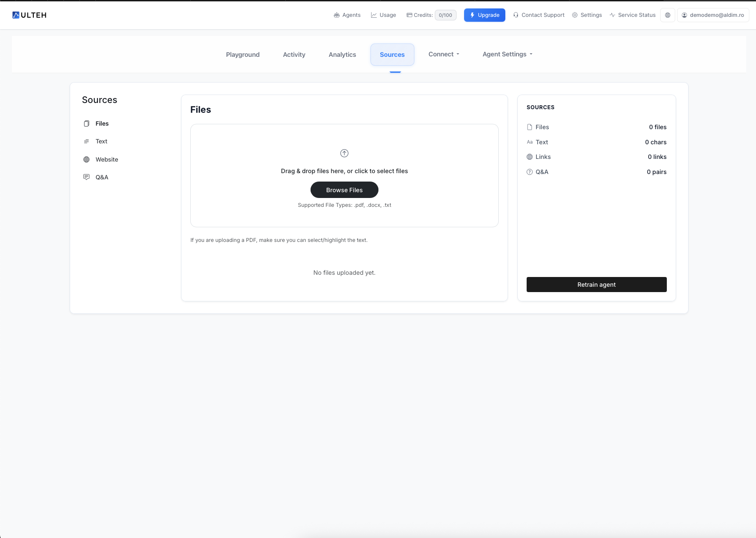Go to the Analytics tab
The height and width of the screenshot is (538, 756).
tap(342, 55)
